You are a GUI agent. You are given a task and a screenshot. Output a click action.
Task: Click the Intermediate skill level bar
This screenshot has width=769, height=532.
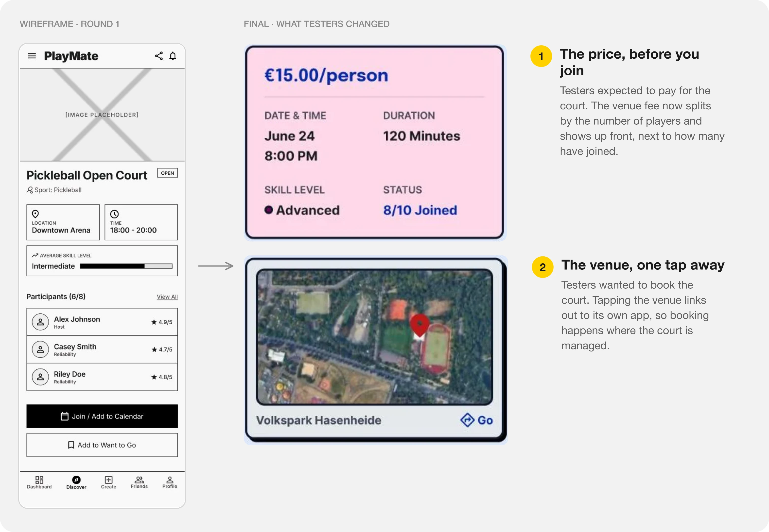(126, 266)
